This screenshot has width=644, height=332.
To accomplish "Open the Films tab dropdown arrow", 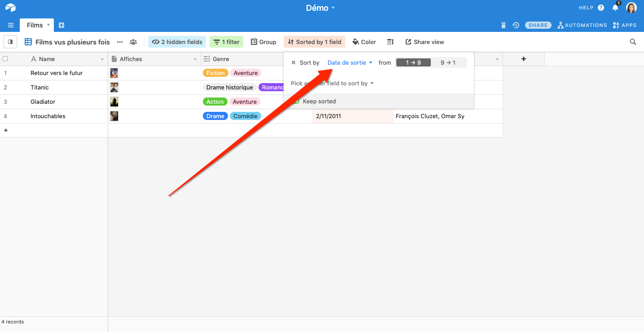I will pyautogui.click(x=48, y=25).
